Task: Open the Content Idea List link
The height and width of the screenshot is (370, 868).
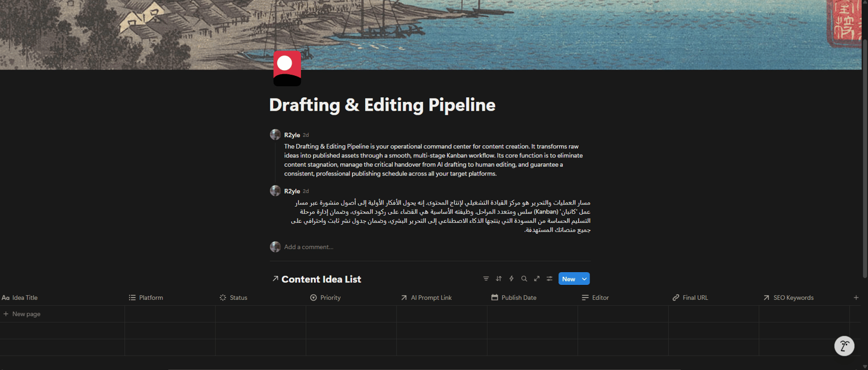Action: [x=316, y=279]
